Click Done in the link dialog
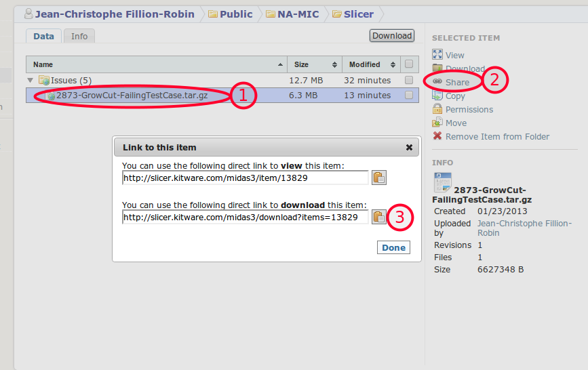Viewport: 588px width, 370px height. (393, 247)
